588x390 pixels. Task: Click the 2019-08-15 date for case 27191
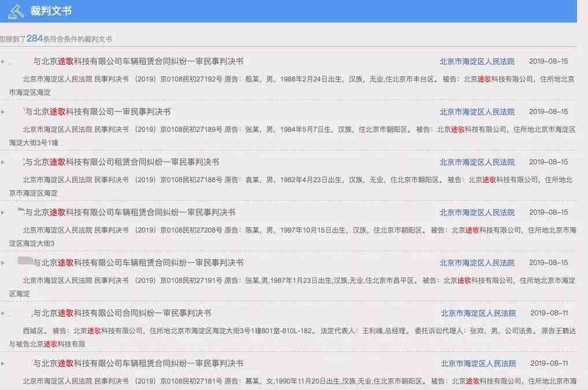[548, 262]
